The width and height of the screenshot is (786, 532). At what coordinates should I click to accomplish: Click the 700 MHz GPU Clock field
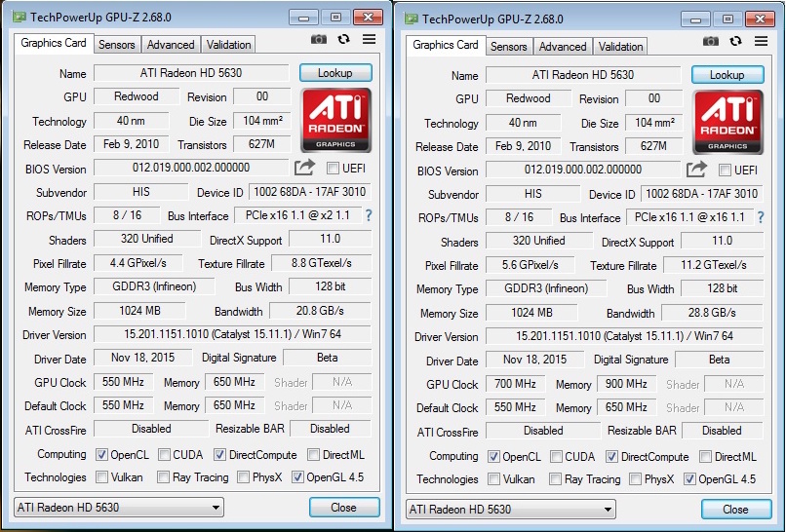pyautogui.click(x=515, y=384)
